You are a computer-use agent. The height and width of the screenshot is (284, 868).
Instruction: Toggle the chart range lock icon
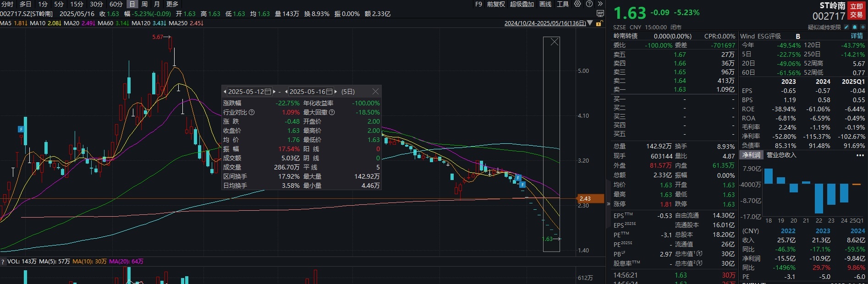pyautogui.click(x=599, y=23)
